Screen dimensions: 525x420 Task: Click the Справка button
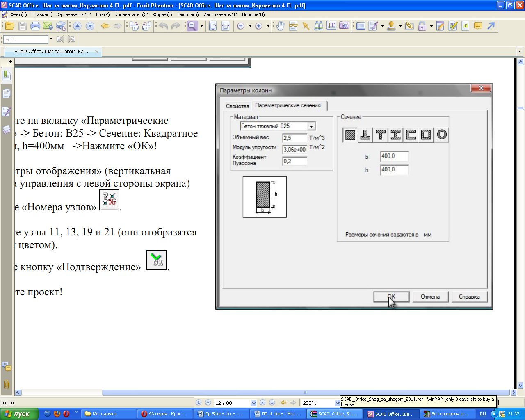click(469, 297)
